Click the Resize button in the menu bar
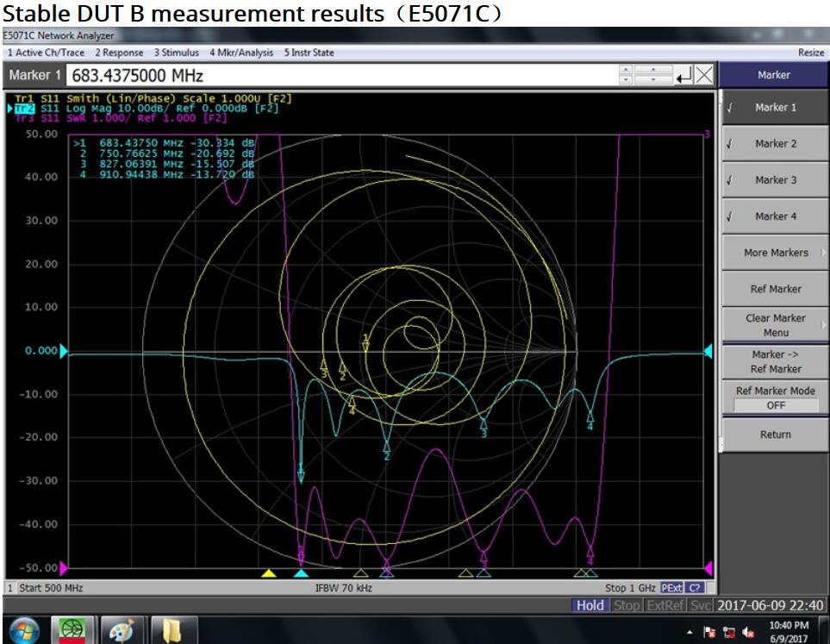 pyautogui.click(x=811, y=53)
